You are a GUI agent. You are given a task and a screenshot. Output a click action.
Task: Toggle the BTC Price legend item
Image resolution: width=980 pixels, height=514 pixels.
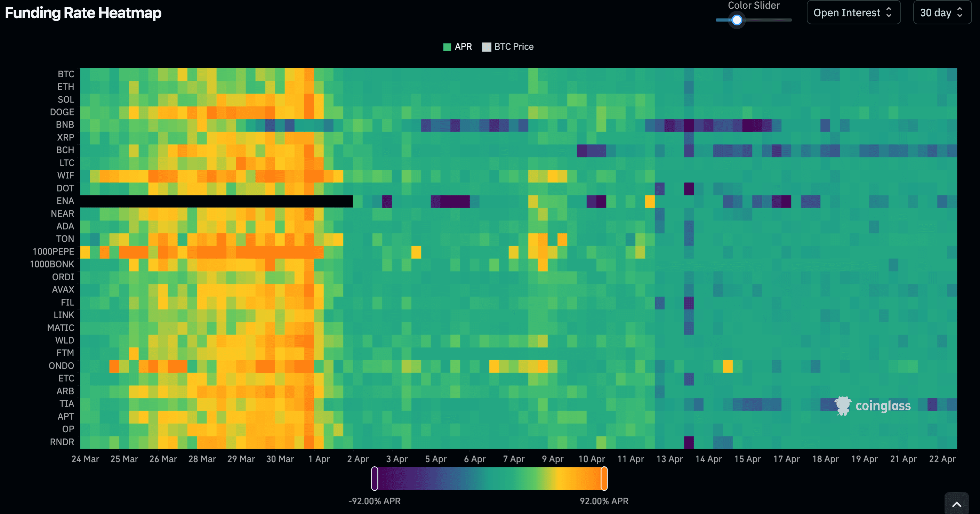tap(508, 47)
